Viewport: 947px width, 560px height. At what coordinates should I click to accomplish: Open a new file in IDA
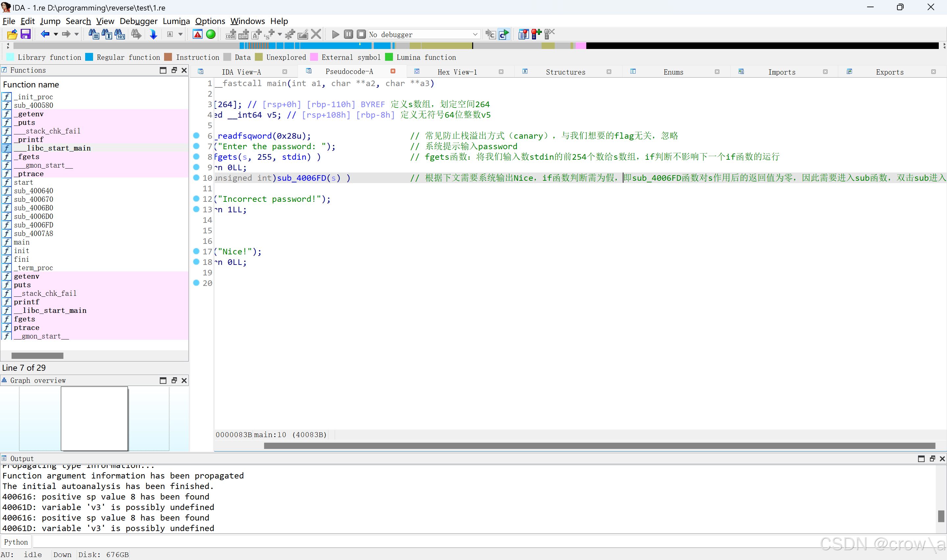(x=12, y=34)
